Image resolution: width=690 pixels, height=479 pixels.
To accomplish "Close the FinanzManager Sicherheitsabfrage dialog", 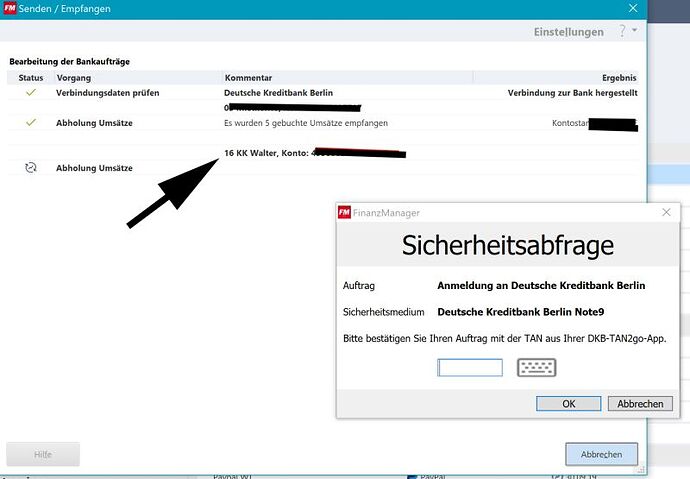I will click(x=666, y=212).
